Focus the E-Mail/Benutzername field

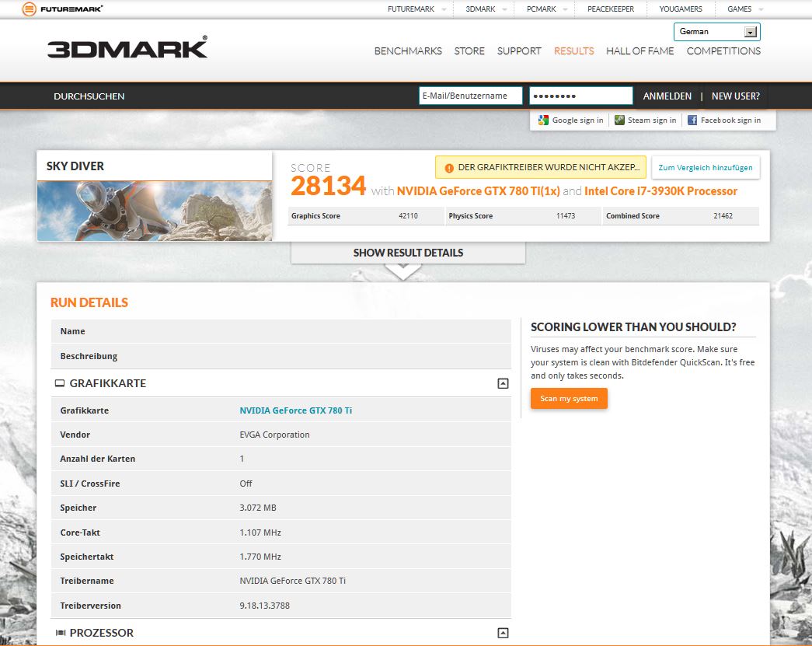(470, 96)
